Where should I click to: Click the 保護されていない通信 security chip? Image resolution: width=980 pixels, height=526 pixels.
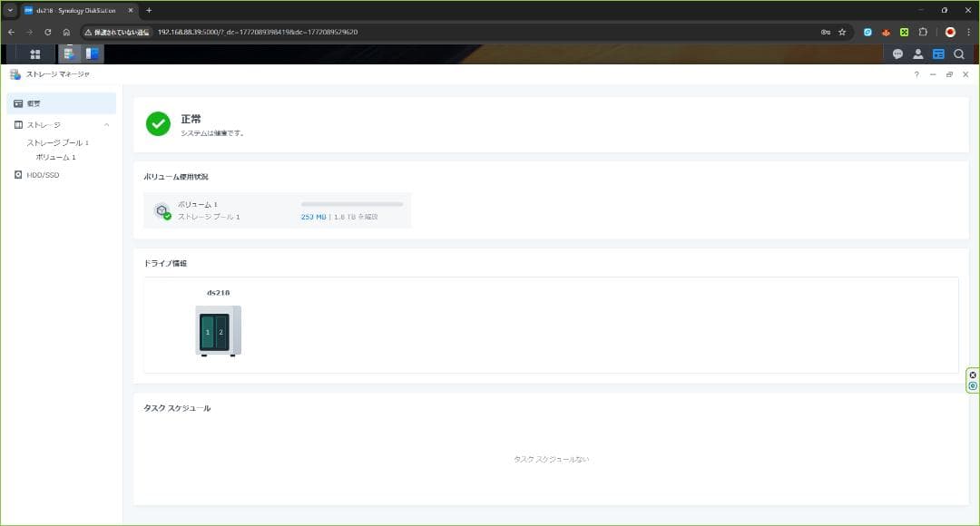pos(117,32)
